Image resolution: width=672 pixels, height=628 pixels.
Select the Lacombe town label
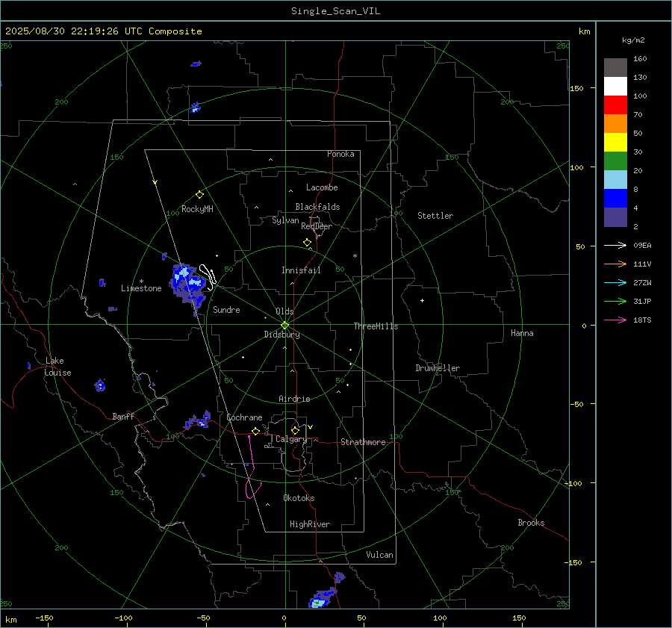point(322,187)
